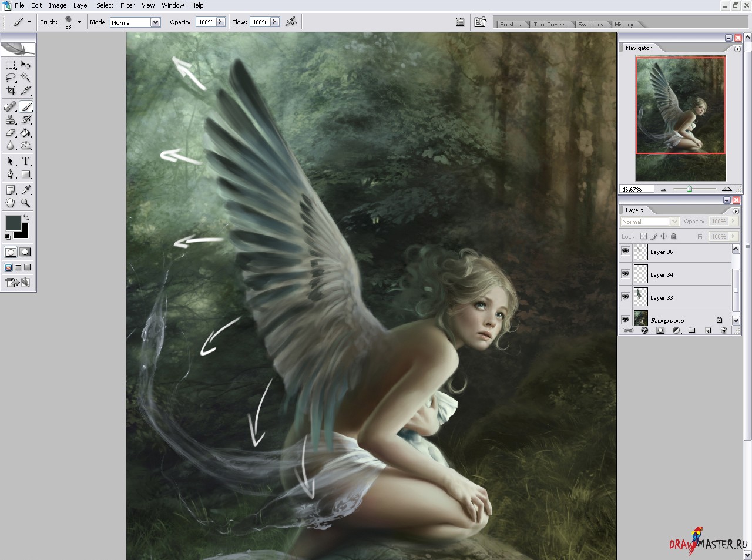Select the Magic Wand tool

[26, 78]
